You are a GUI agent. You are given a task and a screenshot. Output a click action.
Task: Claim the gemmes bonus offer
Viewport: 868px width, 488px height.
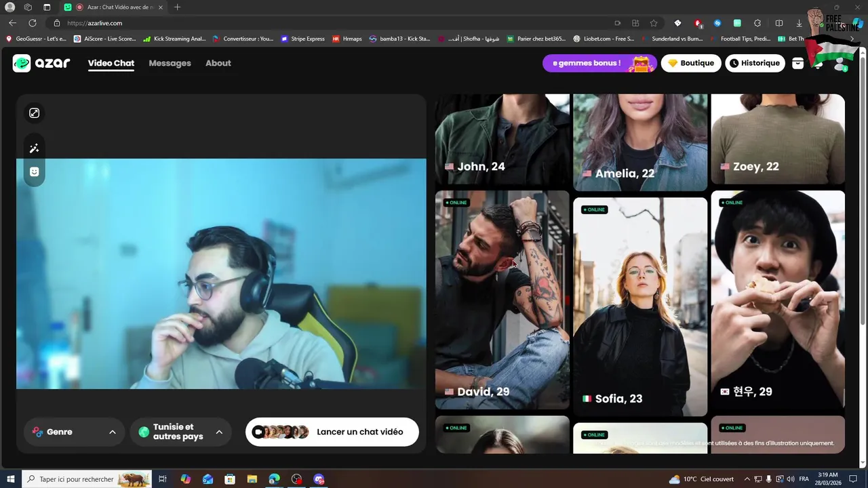[599, 63]
